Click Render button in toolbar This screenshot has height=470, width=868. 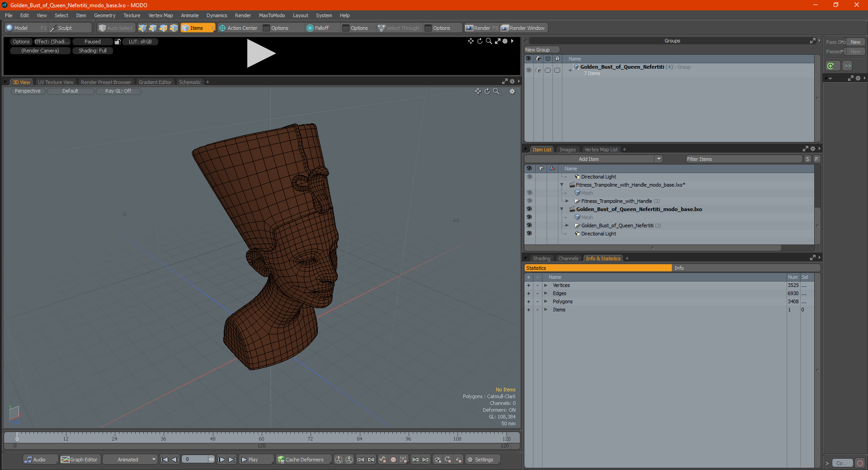pos(481,28)
